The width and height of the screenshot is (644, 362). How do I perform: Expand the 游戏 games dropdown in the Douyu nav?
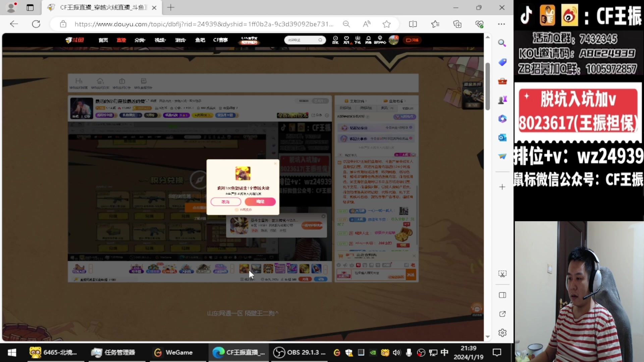click(x=180, y=40)
